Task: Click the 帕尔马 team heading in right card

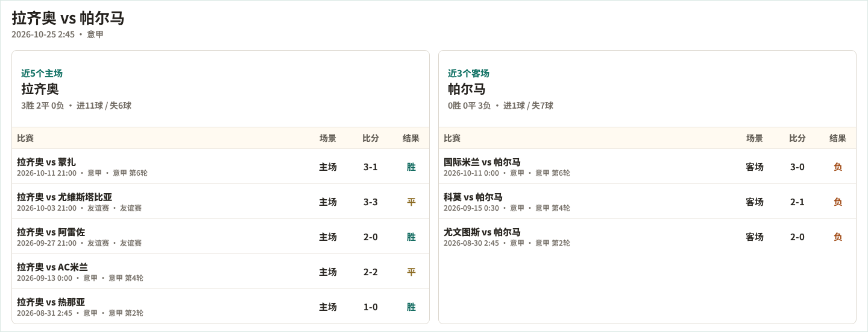Action: [467, 89]
